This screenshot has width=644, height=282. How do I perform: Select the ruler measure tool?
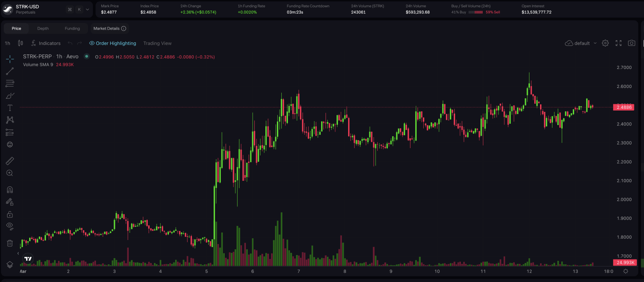tap(10, 160)
